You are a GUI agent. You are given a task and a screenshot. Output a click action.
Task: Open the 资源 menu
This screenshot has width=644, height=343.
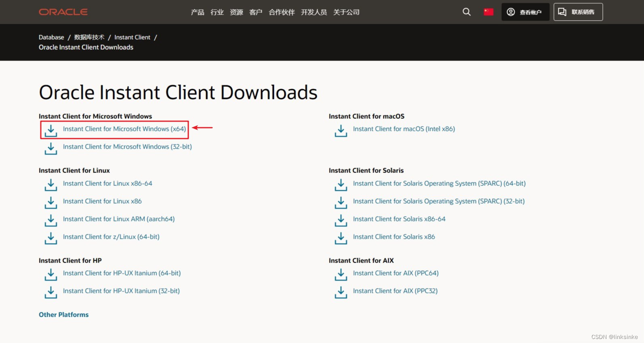click(x=236, y=12)
